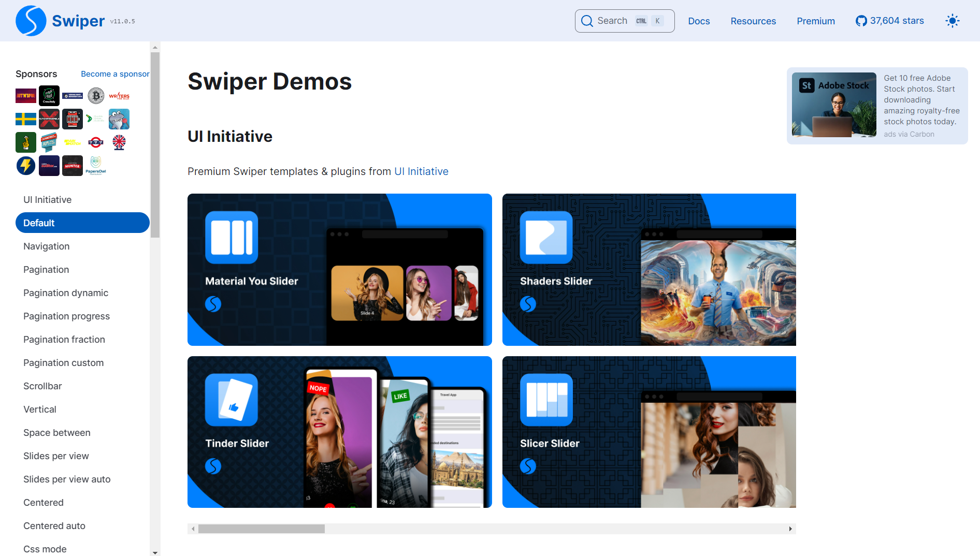Select the Bitcoin coin sponsor logo
This screenshot has width=980, height=556.
point(95,96)
